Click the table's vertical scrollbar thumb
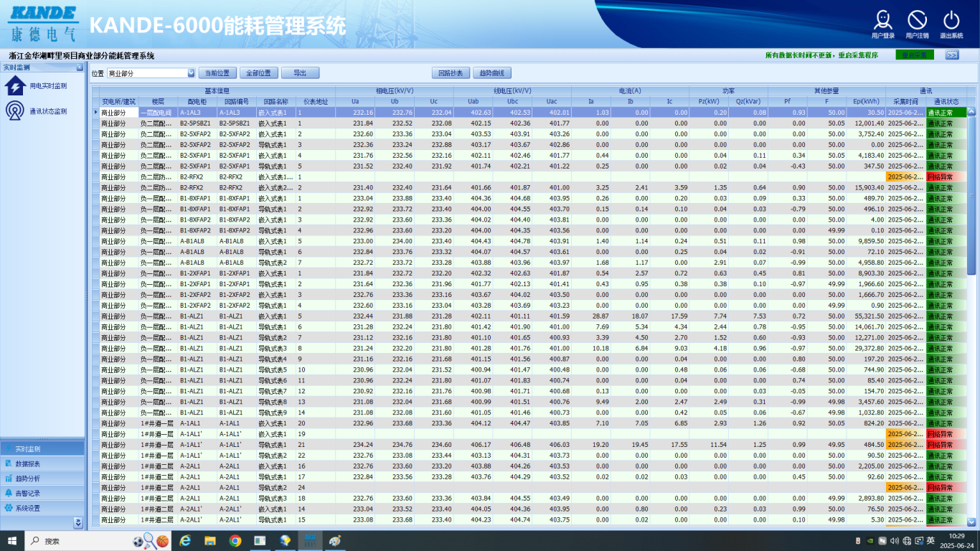The image size is (980, 551). pos(971,195)
